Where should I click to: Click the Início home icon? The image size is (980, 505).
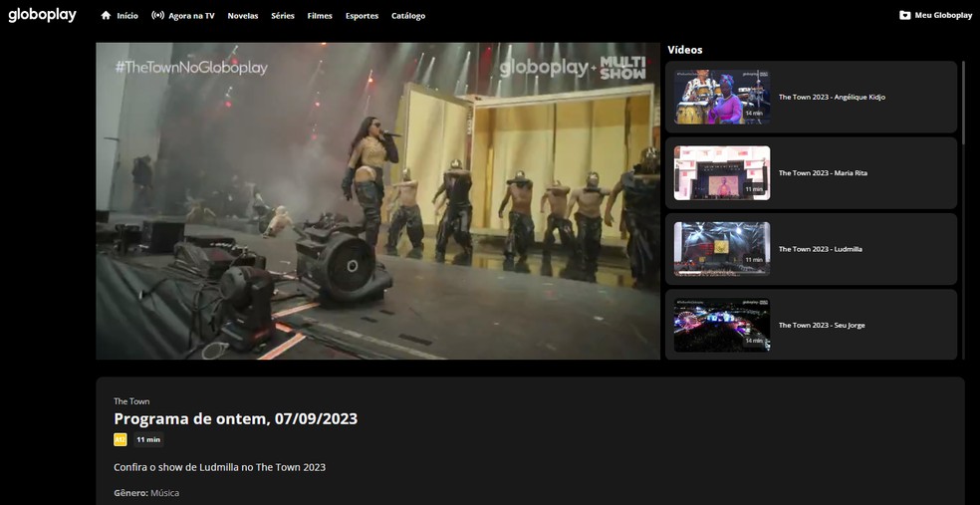click(106, 16)
